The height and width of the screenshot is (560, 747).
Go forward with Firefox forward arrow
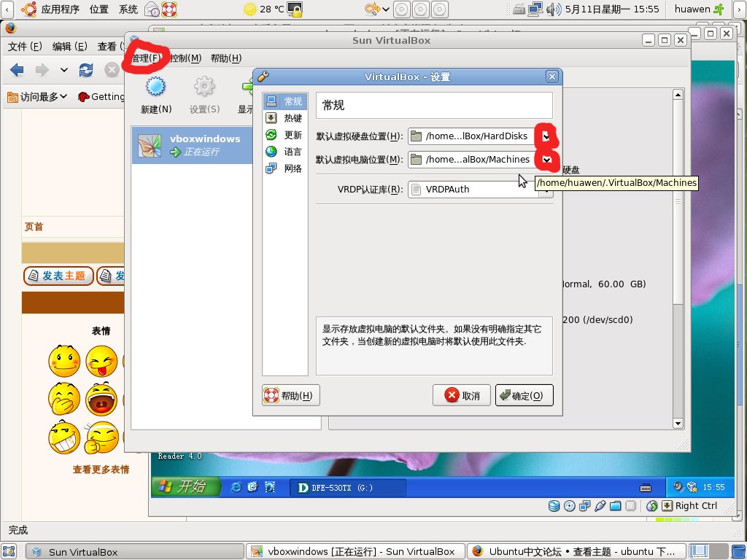click(x=42, y=70)
